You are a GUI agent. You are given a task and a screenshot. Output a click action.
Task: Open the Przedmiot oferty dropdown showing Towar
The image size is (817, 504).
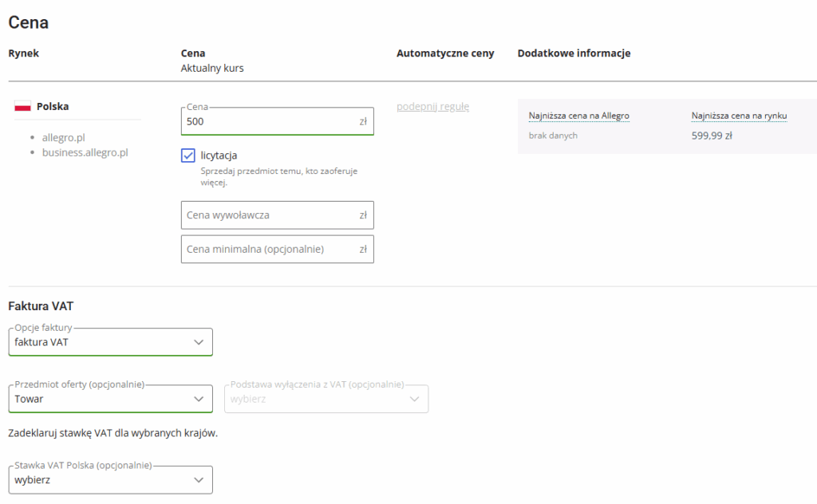click(x=110, y=399)
